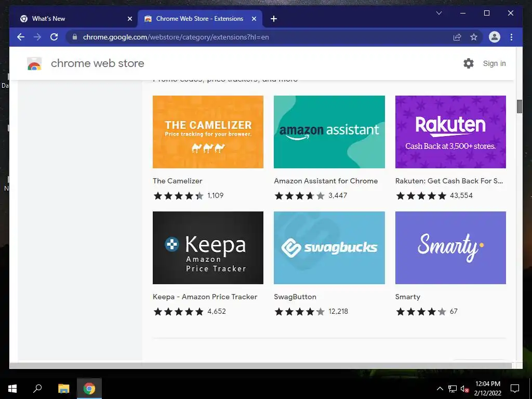Close the Chrome Web Store tab
Screen dimensions: 532x399
(x=254, y=19)
